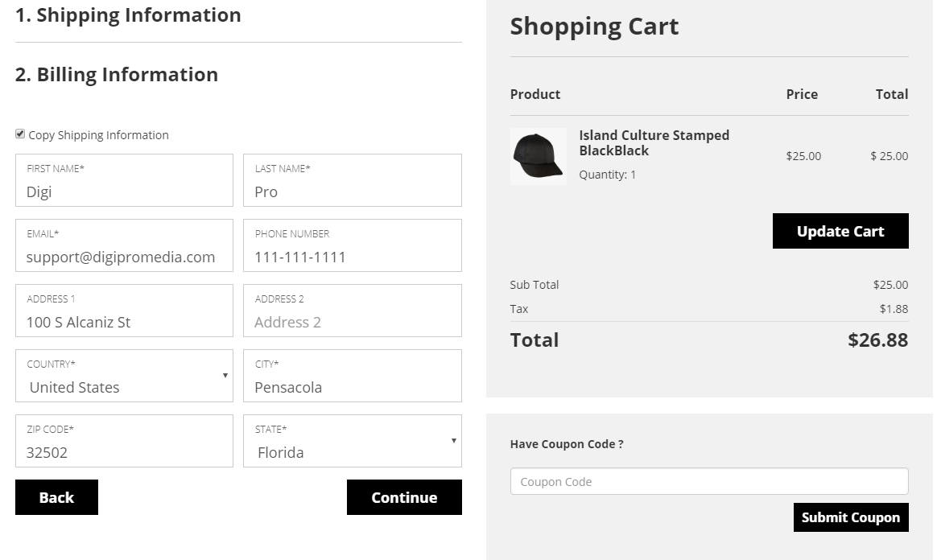Edit the Email field
The image size is (937, 560).
click(124, 257)
